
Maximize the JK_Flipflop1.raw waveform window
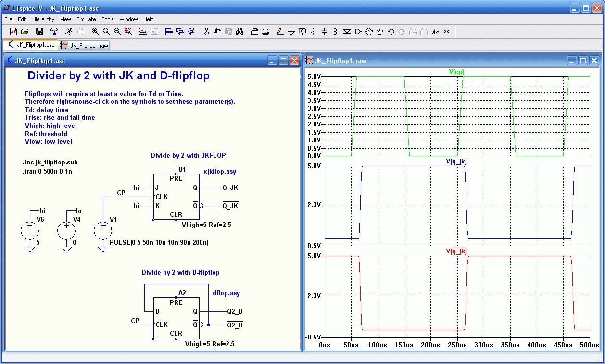(583, 61)
